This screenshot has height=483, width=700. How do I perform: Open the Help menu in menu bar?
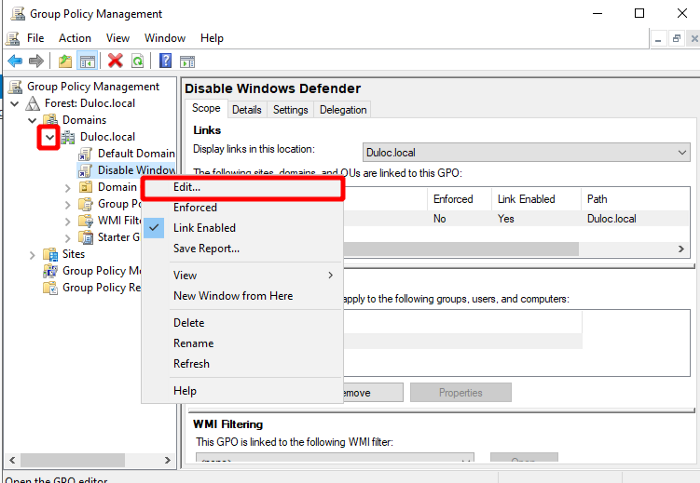click(212, 38)
